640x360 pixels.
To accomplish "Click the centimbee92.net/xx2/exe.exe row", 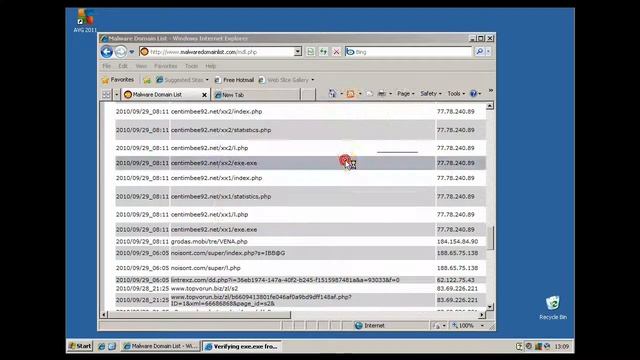I will coord(300,163).
